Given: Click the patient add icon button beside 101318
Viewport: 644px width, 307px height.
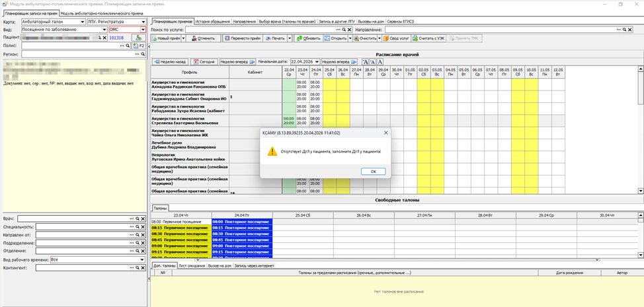Looking at the screenshot, I should pos(138,38).
